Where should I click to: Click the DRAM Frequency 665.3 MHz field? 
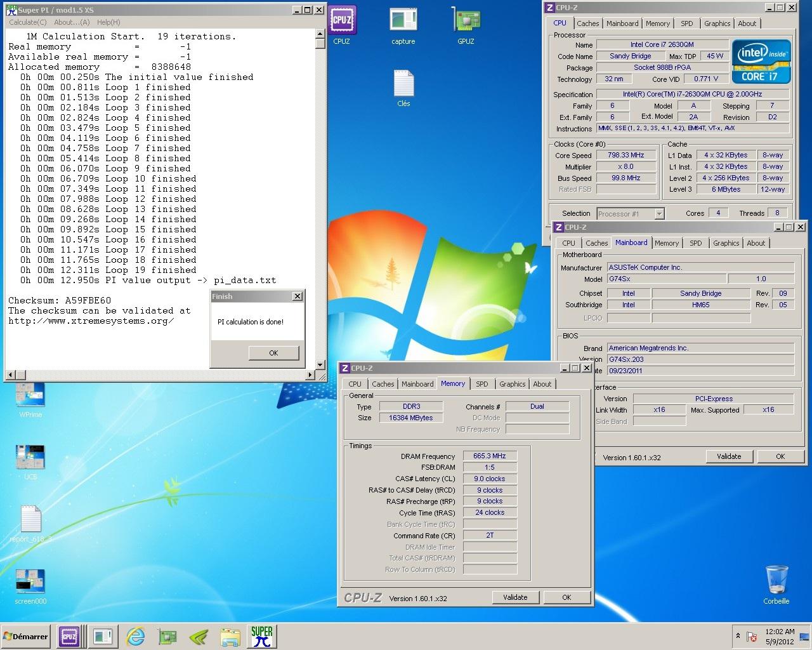pyautogui.click(x=490, y=456)
